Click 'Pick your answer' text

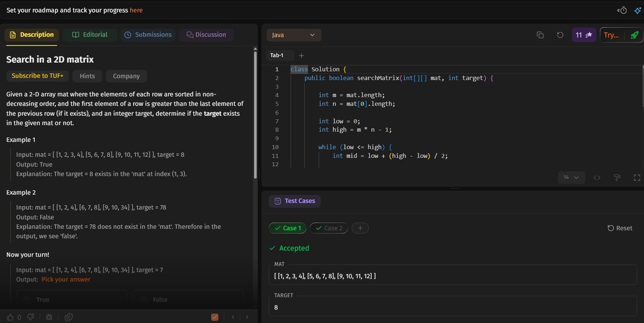pos(65,280)
